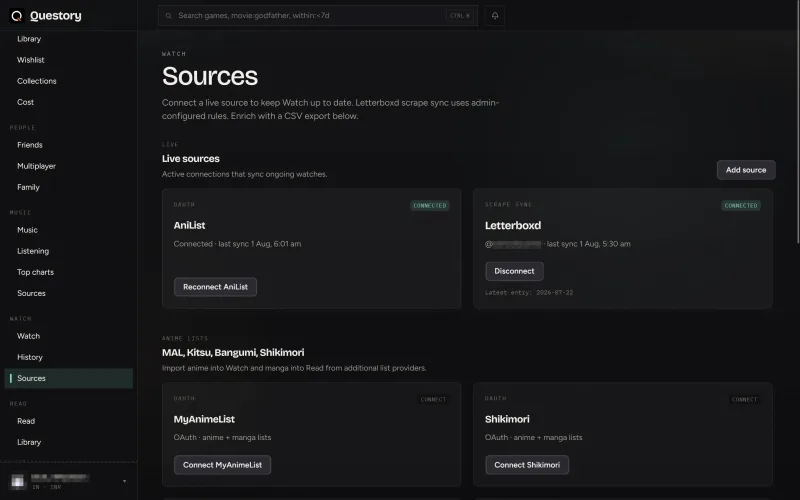Click the Shikimori card title

tap(507, 419)
